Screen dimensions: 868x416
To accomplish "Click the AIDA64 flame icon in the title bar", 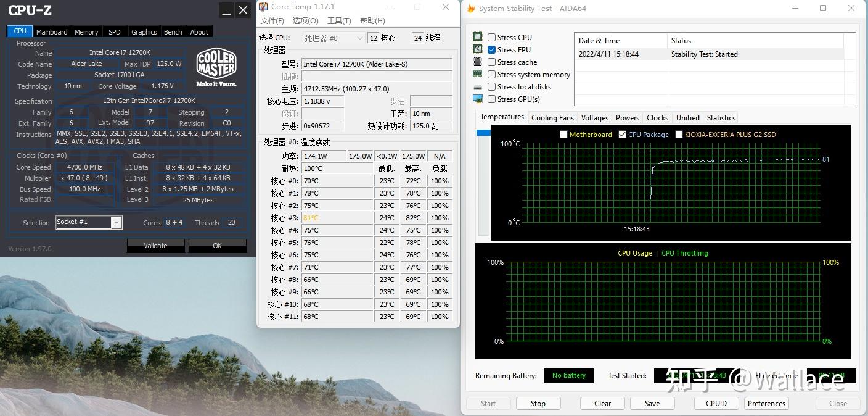I will (x=472, y=8).
